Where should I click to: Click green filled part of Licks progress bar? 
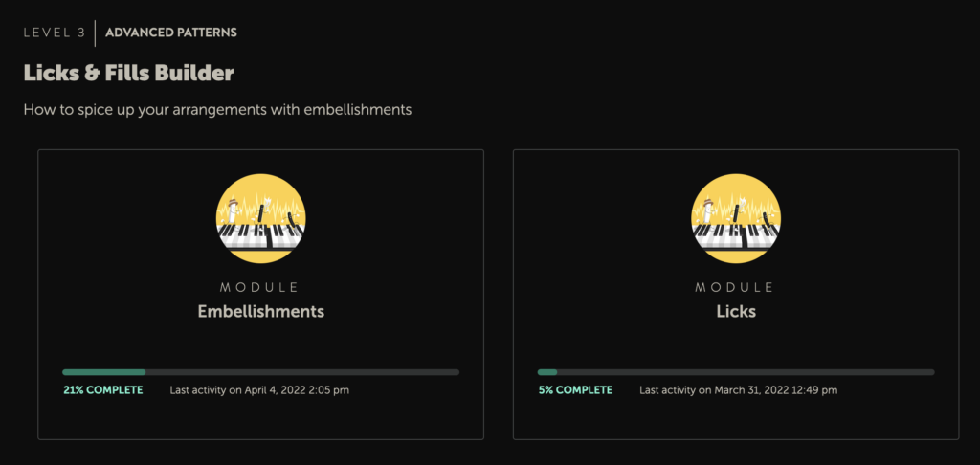point(547,372)
